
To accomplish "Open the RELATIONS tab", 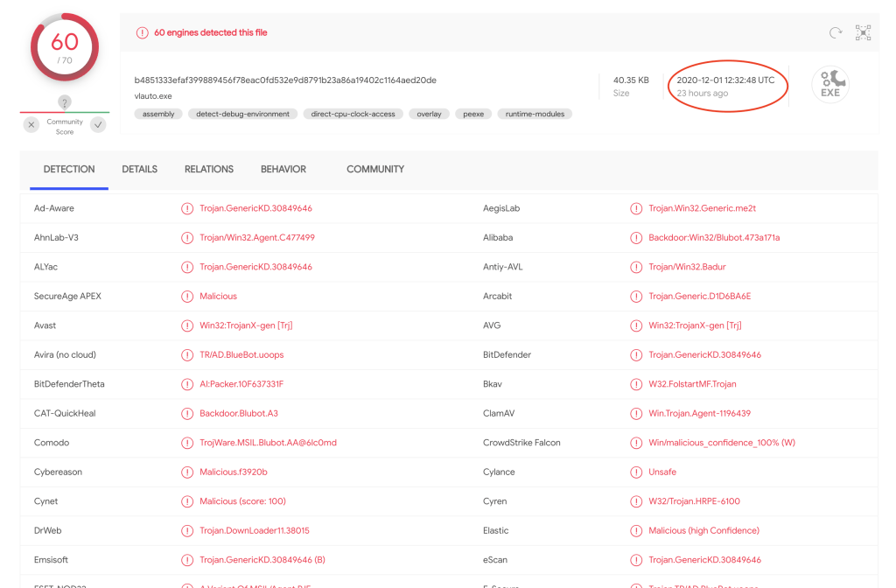I will [209, 169].
